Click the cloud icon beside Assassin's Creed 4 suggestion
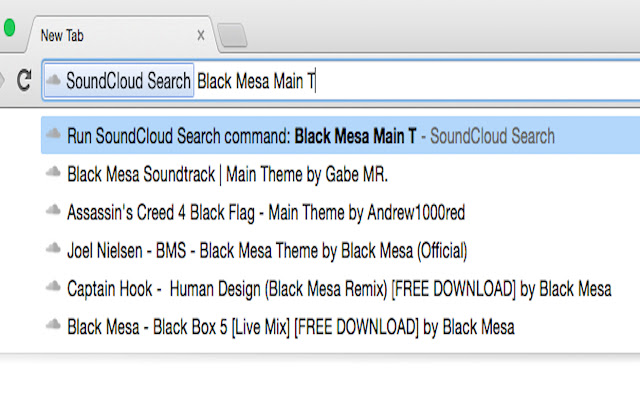The image size is (640, 400). click(53, 211)
